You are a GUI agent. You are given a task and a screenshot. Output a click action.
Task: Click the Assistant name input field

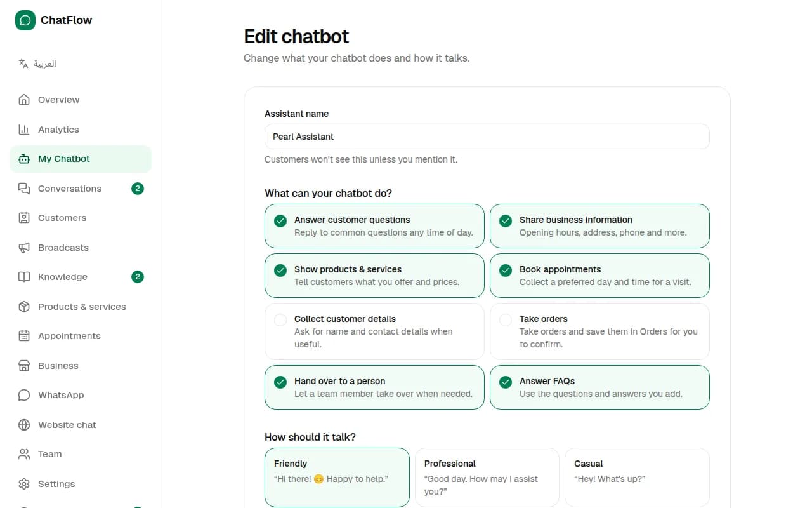(487, 137)
